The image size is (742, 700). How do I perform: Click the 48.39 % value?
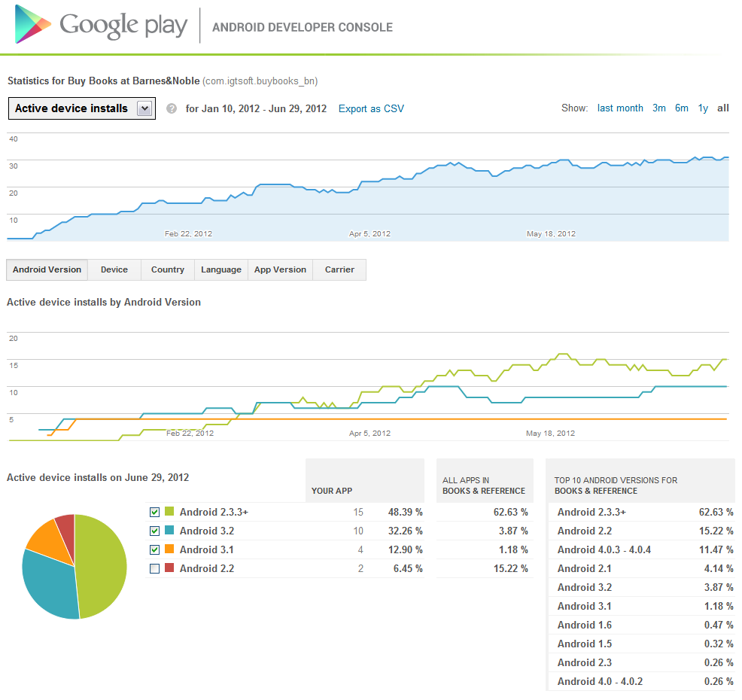(x=405, y=512)
